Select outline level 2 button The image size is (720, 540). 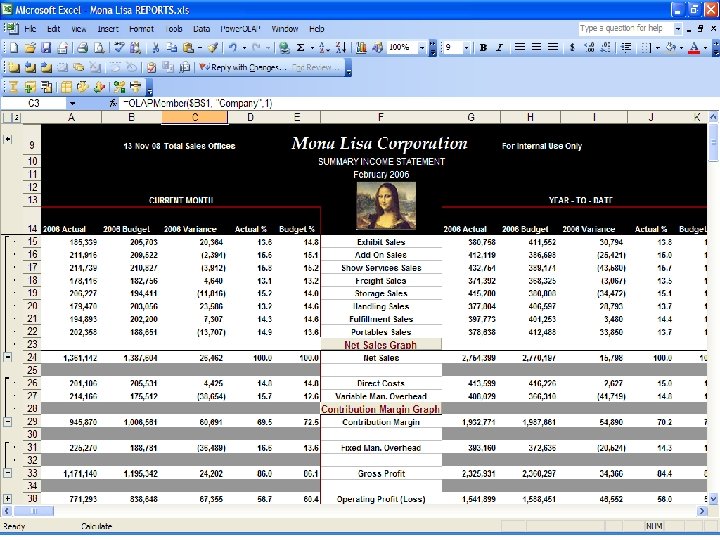click(16, 118)
